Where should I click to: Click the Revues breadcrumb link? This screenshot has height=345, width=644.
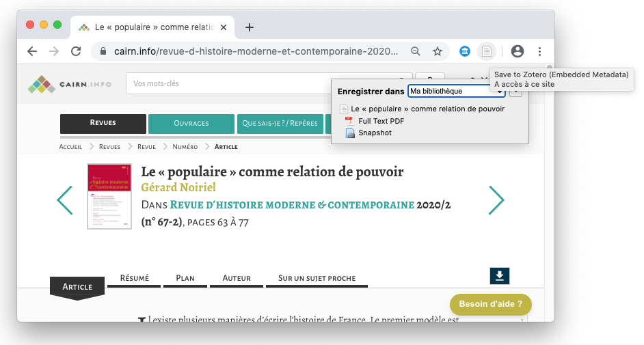[x=109, y=147]
